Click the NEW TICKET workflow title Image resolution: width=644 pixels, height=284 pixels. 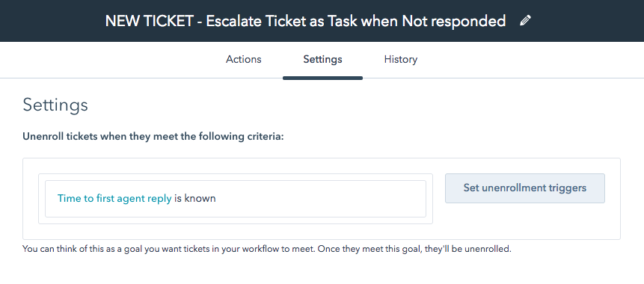coord(305,21)
